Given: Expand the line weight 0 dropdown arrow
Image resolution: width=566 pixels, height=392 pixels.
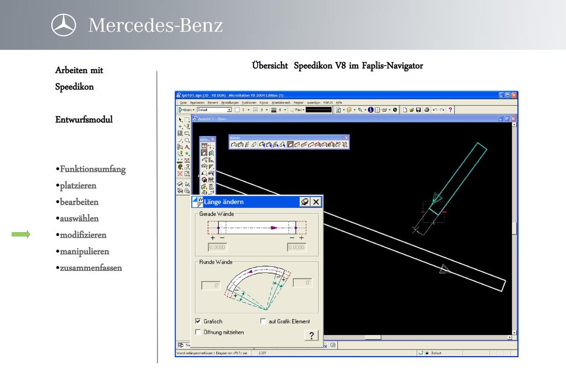Looking at the screenshot, I should coord(285,109).
